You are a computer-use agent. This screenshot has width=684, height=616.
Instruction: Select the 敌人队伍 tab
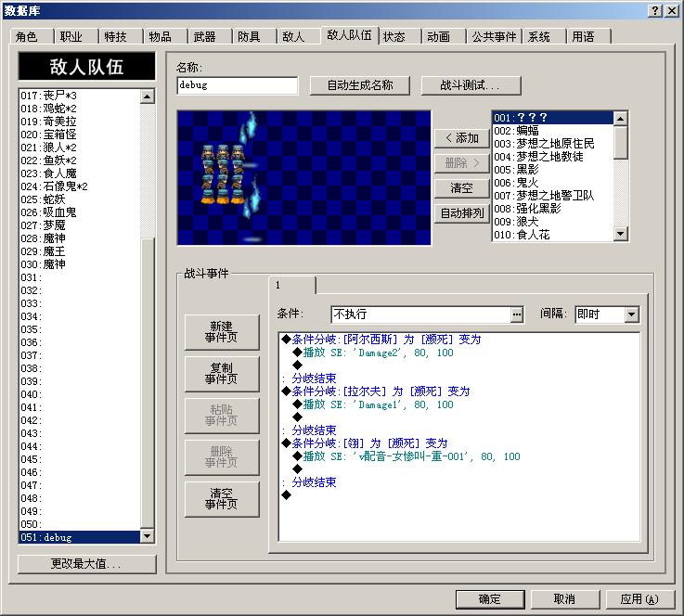pos(349,35)
